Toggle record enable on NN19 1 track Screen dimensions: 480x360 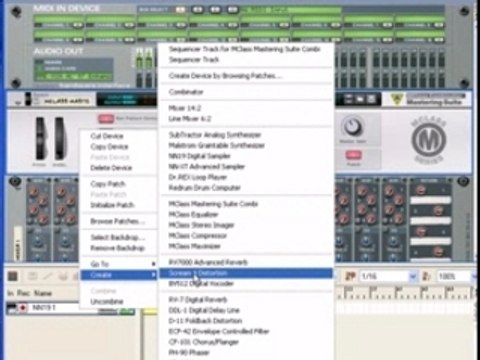pos(23,308)
